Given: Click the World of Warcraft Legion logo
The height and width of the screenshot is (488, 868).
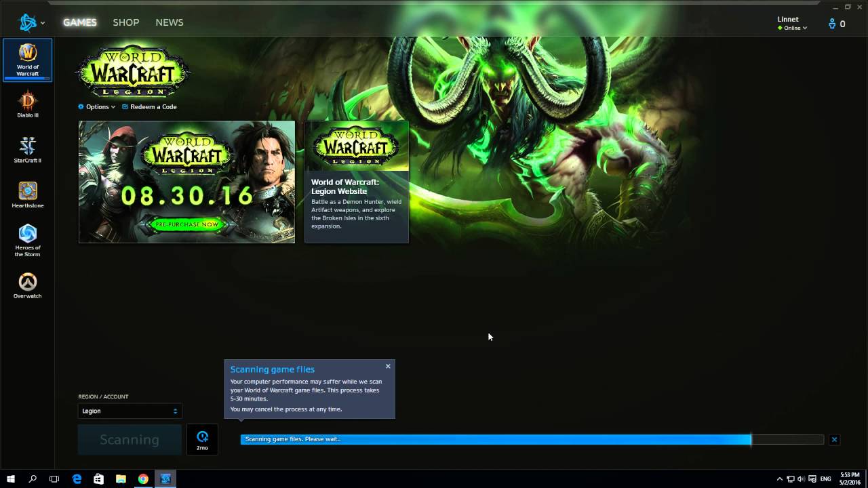Looking at the screenshot, I should click(133, 70).
